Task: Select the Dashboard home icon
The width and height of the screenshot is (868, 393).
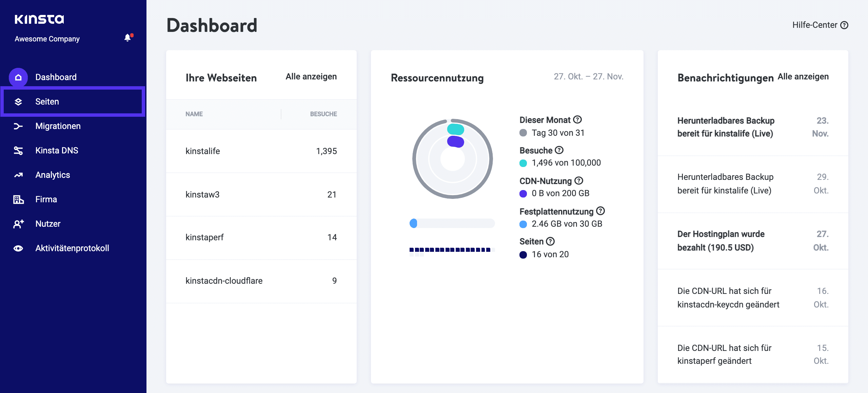Action: coord(18,77)
